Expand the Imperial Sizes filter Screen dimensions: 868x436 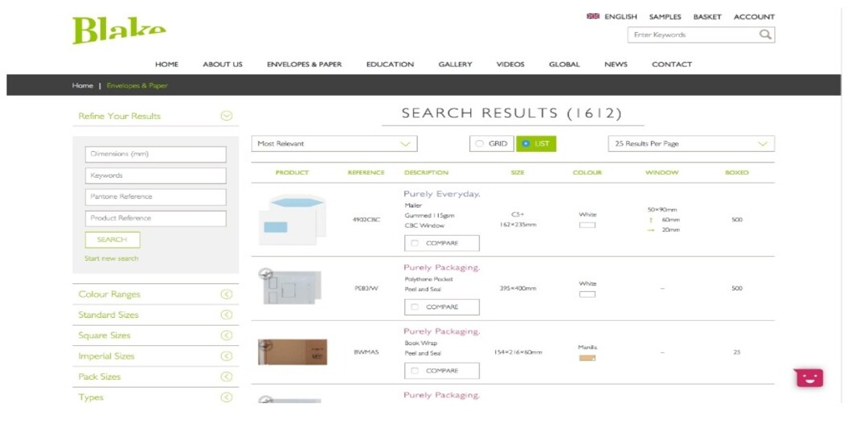pos(226,356)
